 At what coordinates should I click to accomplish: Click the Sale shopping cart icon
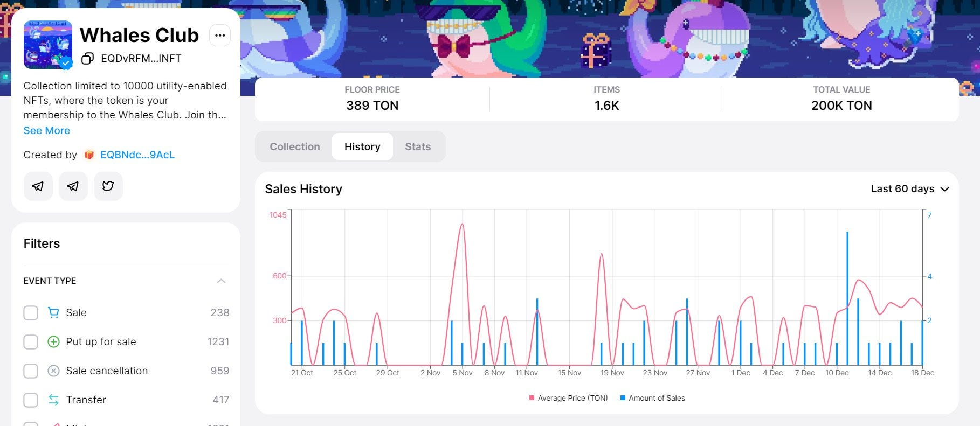pos(53,313)
